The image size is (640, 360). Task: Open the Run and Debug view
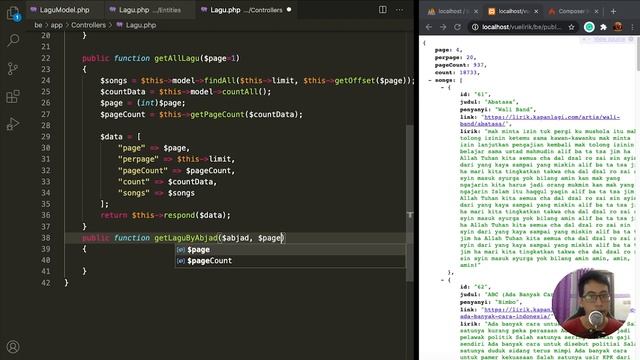[13, 124]
